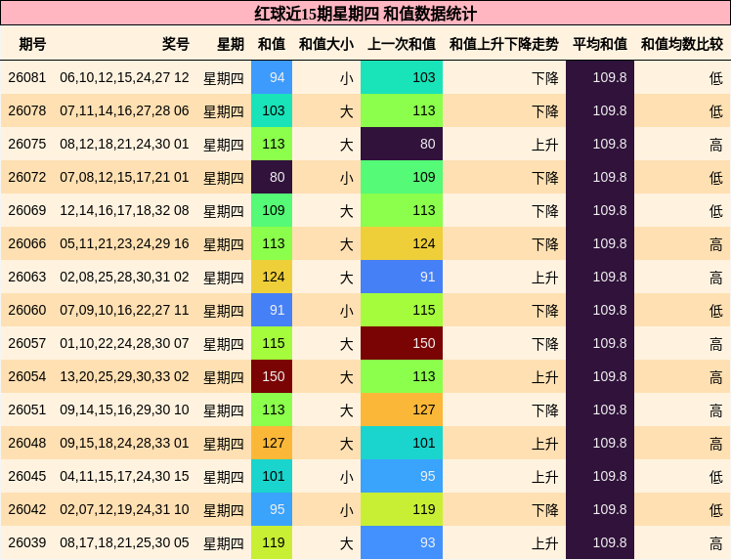Click the 平均和值 column header

coord(600,44)
